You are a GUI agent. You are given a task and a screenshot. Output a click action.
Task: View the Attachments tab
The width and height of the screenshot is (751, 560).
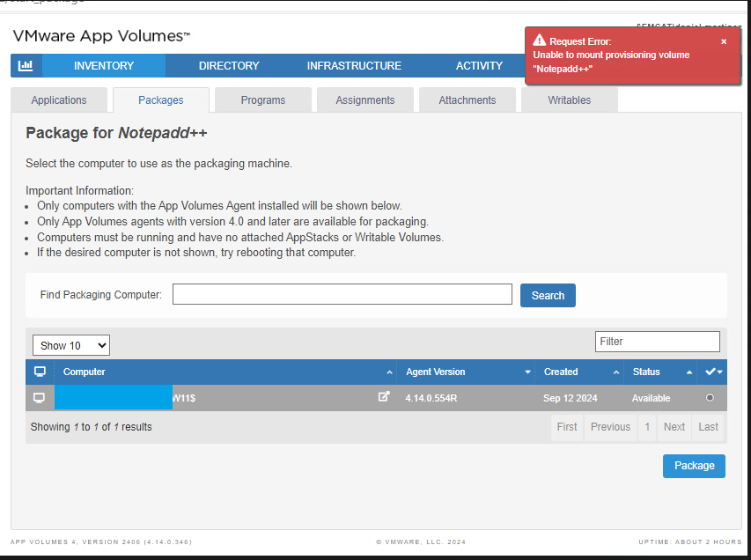467,100
